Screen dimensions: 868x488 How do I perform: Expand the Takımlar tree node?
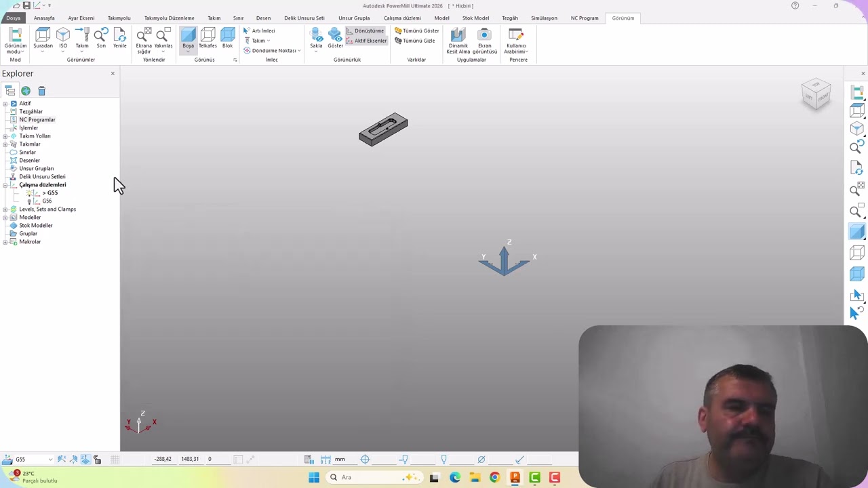coord(5,144)
